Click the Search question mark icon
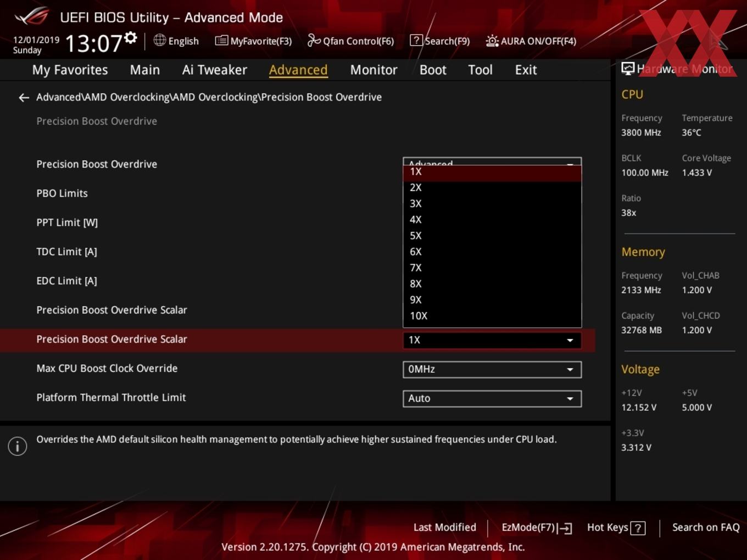Screen dimensions: 747x560 pos(416,40)
